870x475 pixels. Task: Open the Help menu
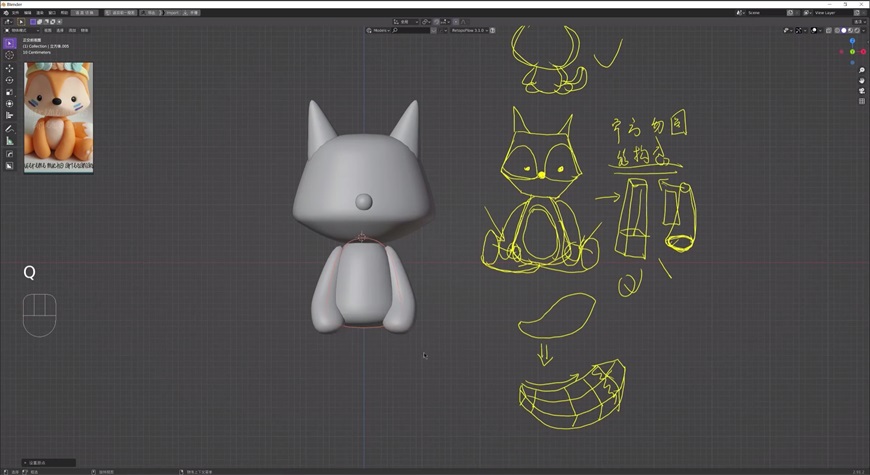coord(64,13)
